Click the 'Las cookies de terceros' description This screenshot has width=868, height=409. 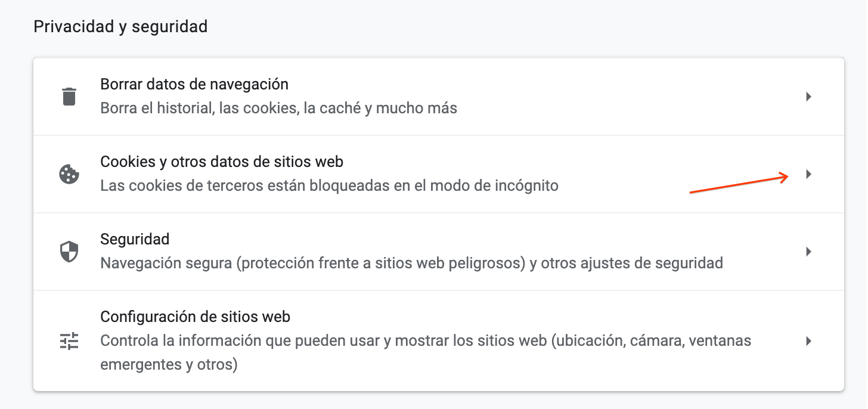pyautogui.click(x=329, y=186)
